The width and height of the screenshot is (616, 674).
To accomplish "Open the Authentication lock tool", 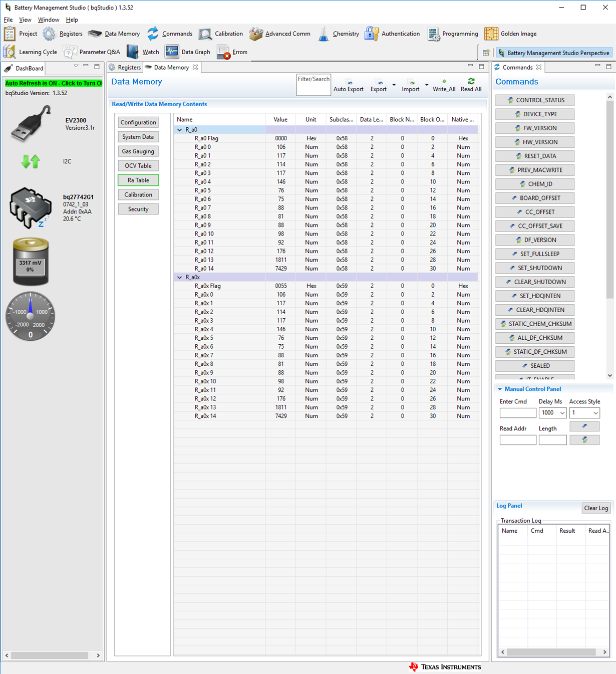I will (371, 34).
